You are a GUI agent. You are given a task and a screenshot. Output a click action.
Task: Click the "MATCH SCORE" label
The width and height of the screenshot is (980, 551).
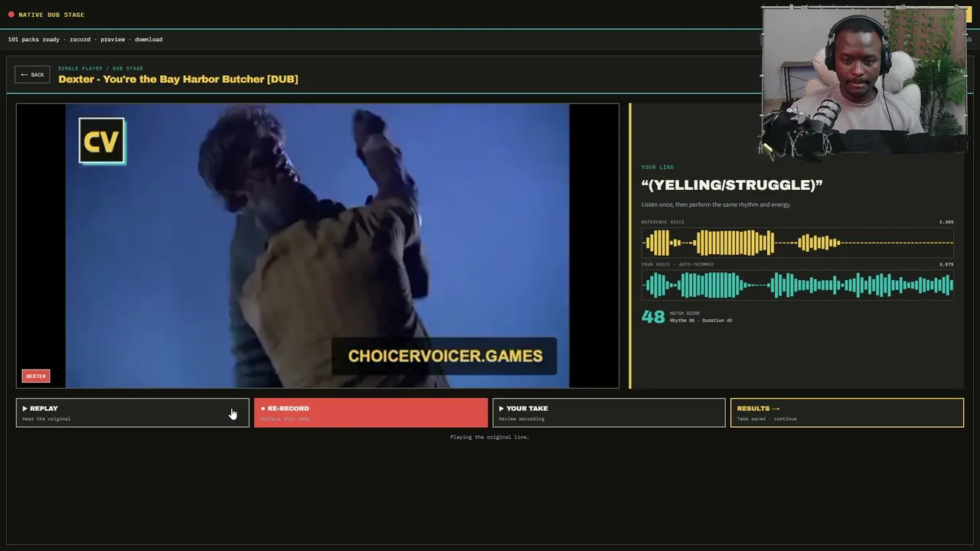[684, 313]
